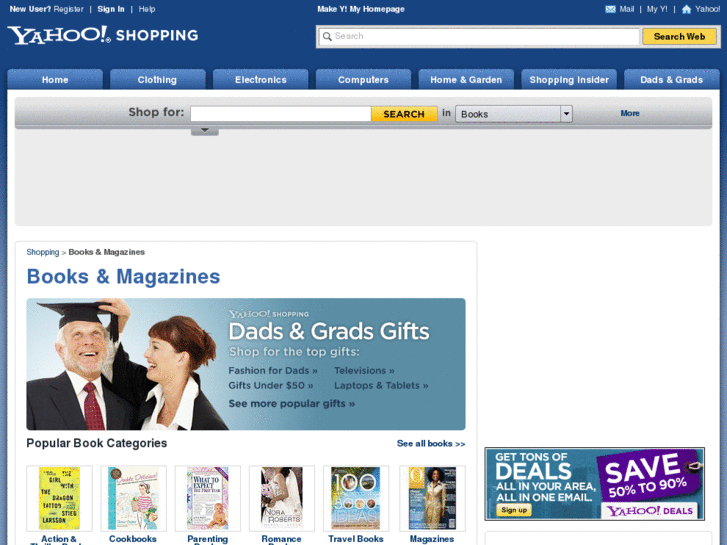Open the Books category dropdown
Image resolution: width=727 pixels, height=545 pixels.
(514, 114)
